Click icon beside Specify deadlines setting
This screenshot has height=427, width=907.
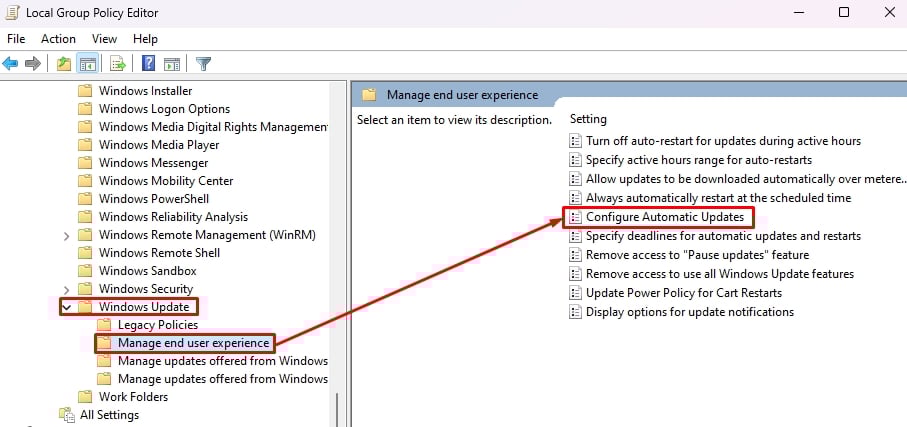coord(575,236)
